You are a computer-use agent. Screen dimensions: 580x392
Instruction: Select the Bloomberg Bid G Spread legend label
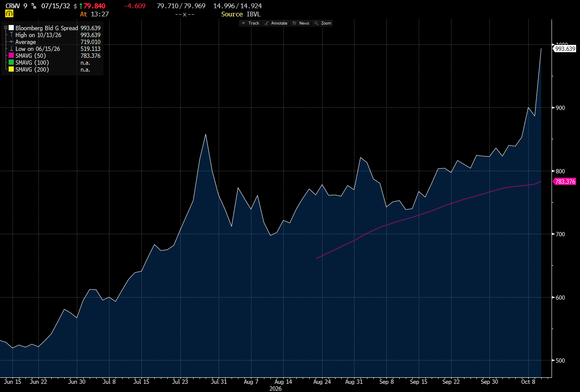47,28
